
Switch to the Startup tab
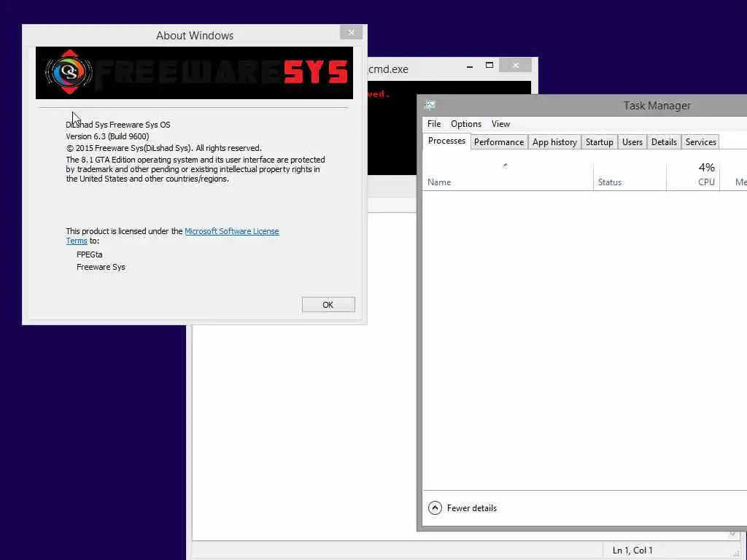pyautogui.click(x=600, y=142)
